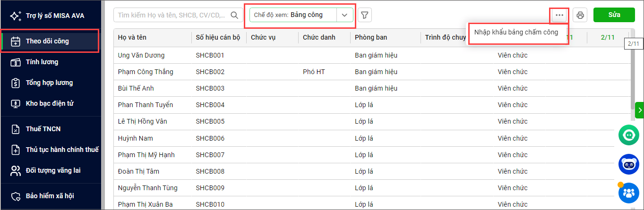Image resolution: width=644 pixels, height=210 pixels.
Task: Open the MISA AVA digital assistant
Action: click(47, 16)
